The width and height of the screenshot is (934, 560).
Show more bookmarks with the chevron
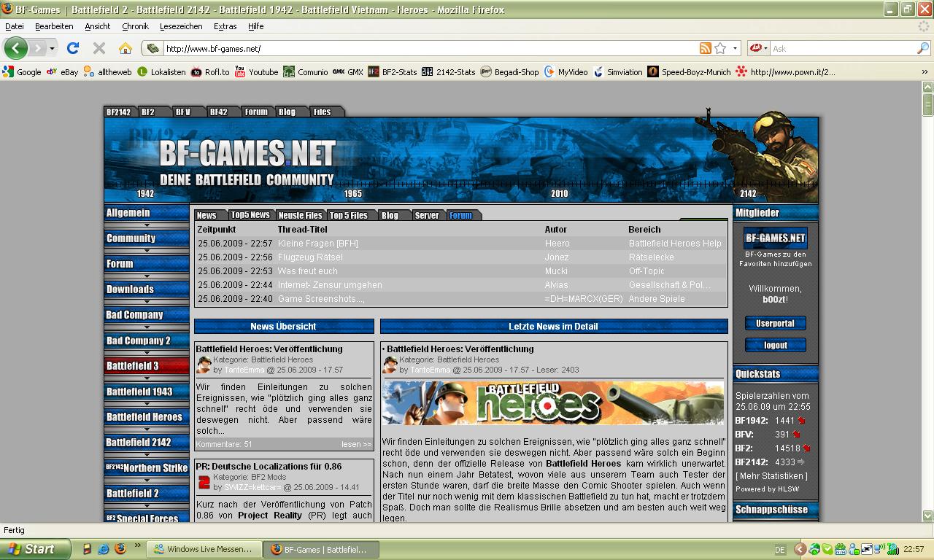click(x=925, y=71)
